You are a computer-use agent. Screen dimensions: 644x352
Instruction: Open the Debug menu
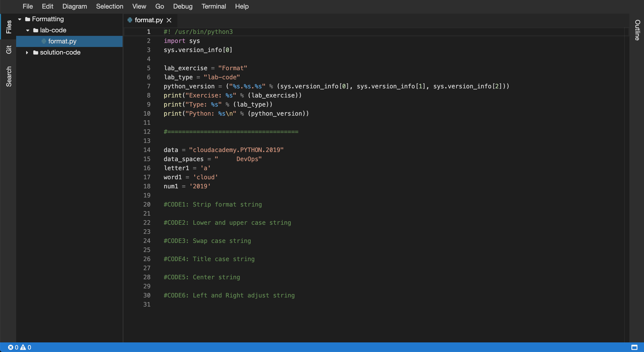click(183, 6)
